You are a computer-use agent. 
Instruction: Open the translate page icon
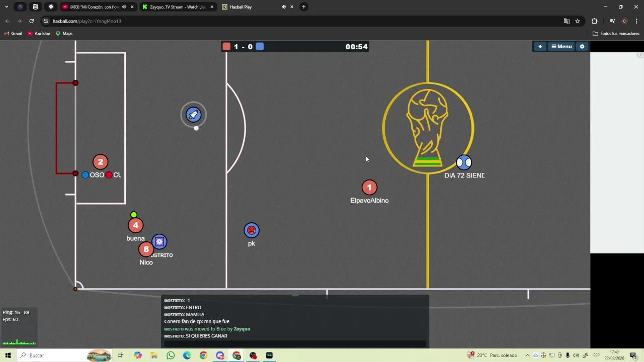click(x=567, y=21)
